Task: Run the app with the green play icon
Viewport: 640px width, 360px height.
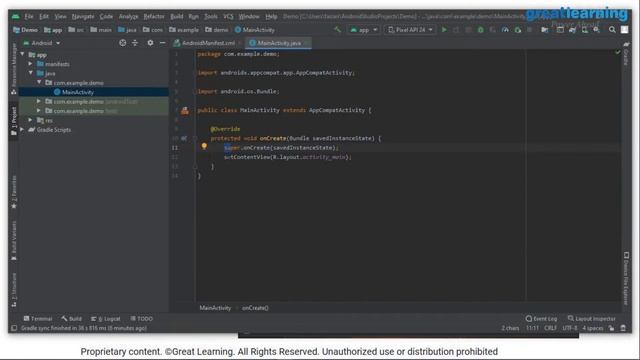Action: (444, 30)
